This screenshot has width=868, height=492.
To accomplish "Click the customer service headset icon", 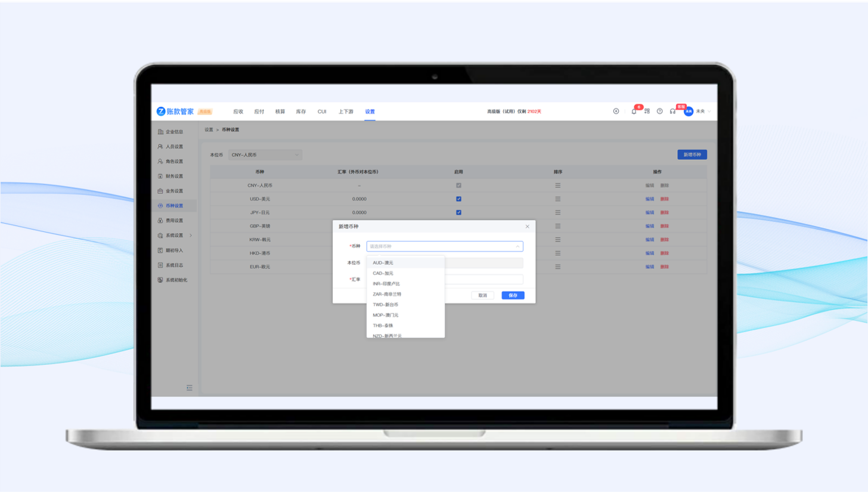I will pos(672,112).
